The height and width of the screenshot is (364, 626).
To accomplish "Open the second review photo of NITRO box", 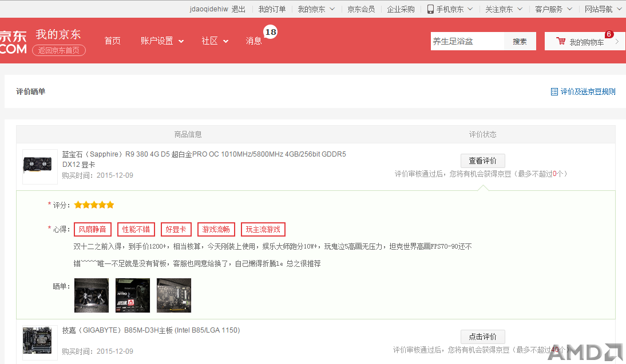I will tap(133, 295).
